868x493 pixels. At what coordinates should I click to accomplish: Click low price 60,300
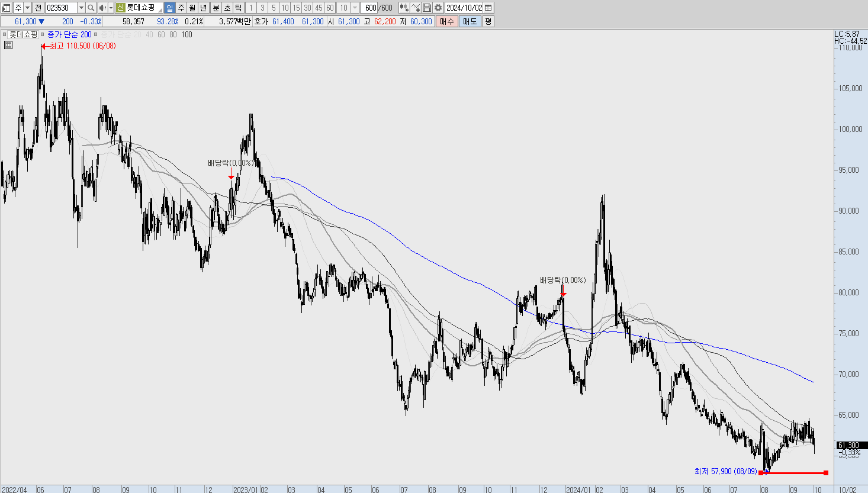[421, 21]
